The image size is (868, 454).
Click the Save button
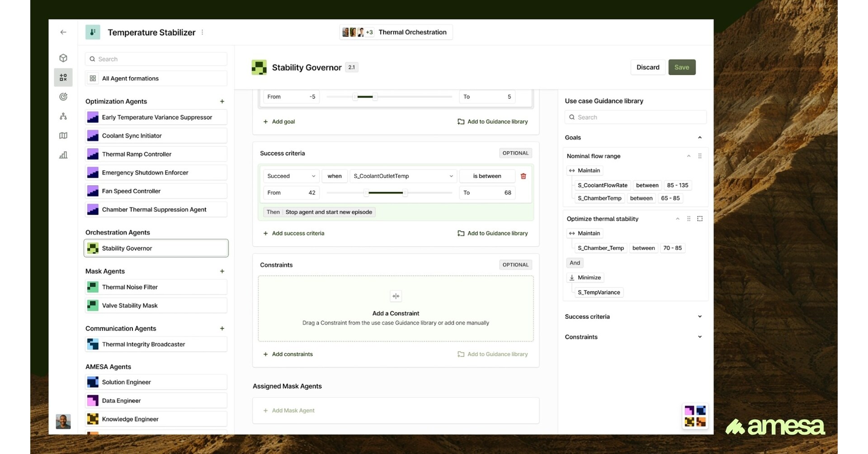[681, 67]
